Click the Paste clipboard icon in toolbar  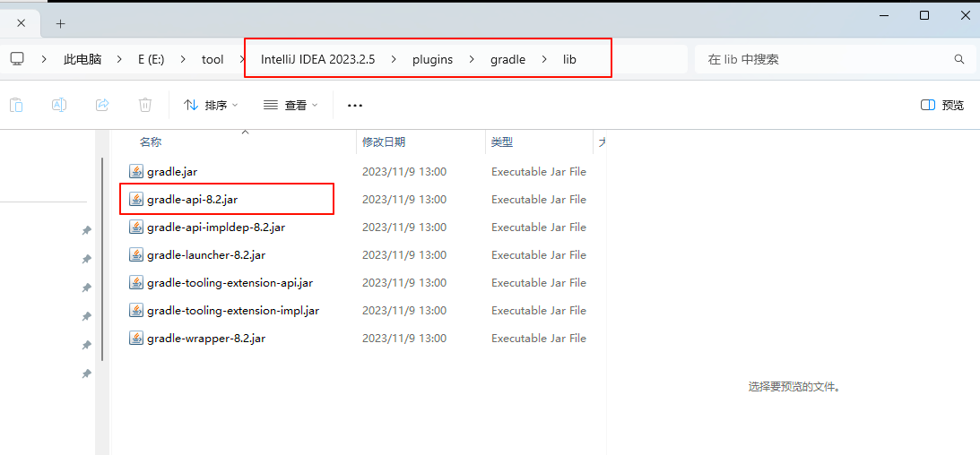(16, 105)
